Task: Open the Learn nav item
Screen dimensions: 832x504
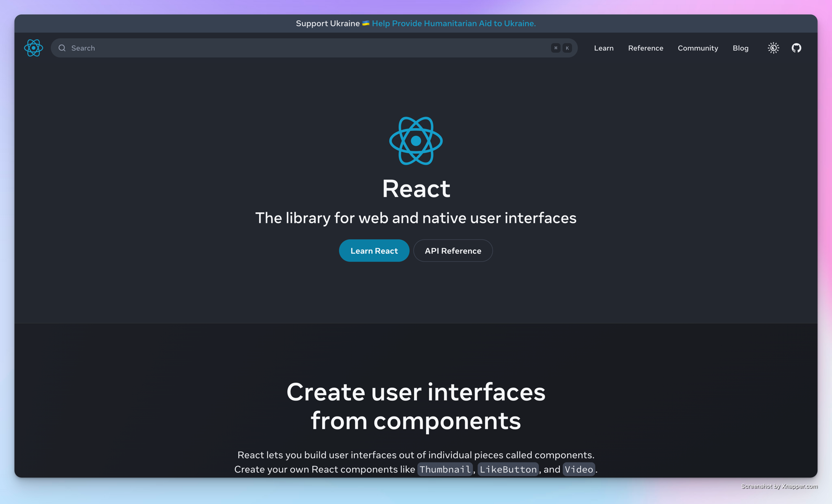Action: point(604,48)
